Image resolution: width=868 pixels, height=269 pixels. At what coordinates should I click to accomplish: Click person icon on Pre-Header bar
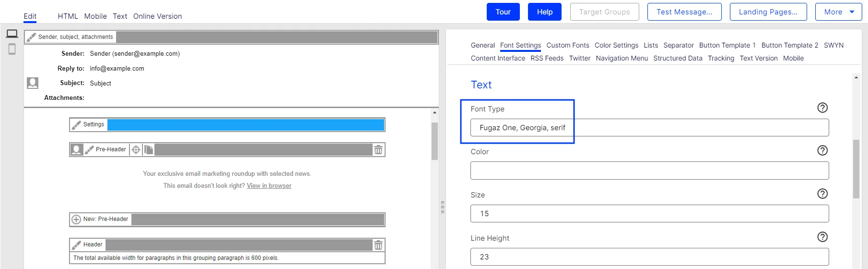click(76, 149)
